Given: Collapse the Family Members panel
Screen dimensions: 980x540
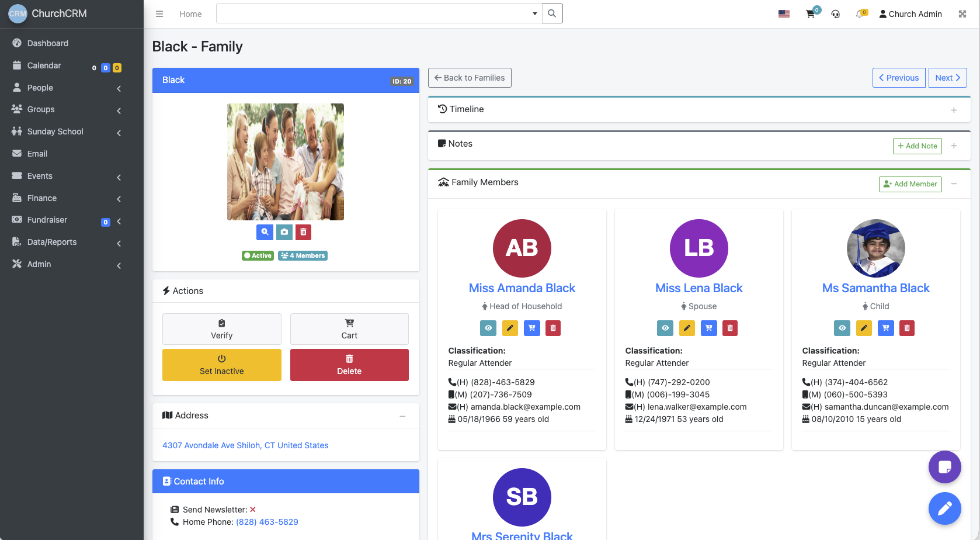Looking at the screenshot, I should click(954, 184).
